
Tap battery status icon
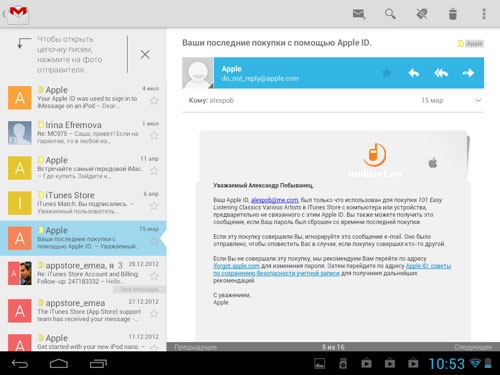[x=488, y=363]
